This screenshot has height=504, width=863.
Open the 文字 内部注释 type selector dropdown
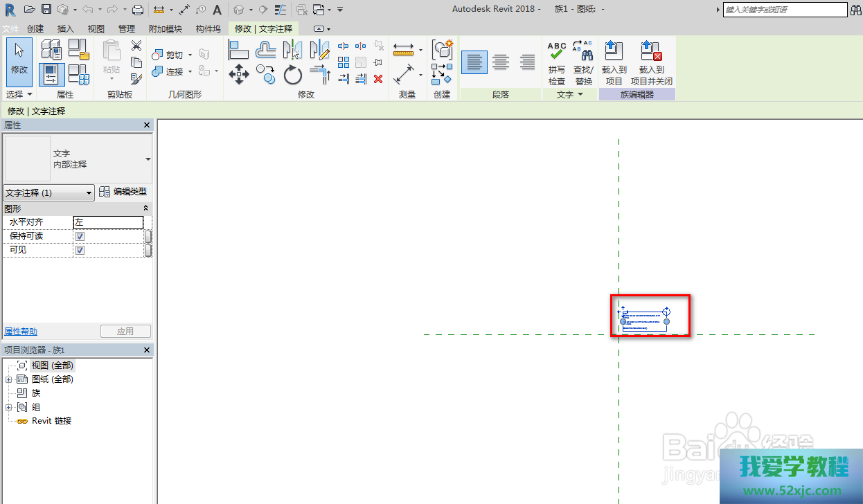click(x=148, y=159)
